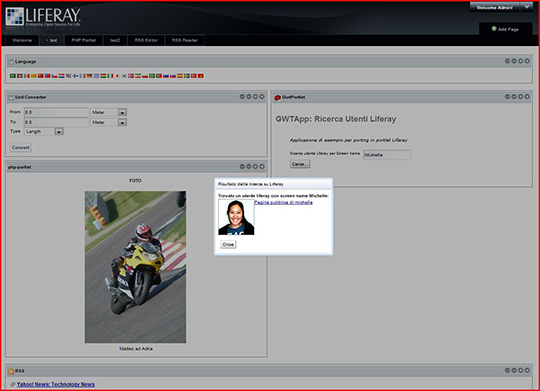Open configuration of the Language portlet
Viewport: 540px width, 391px height.
click(x=507, y=61)
